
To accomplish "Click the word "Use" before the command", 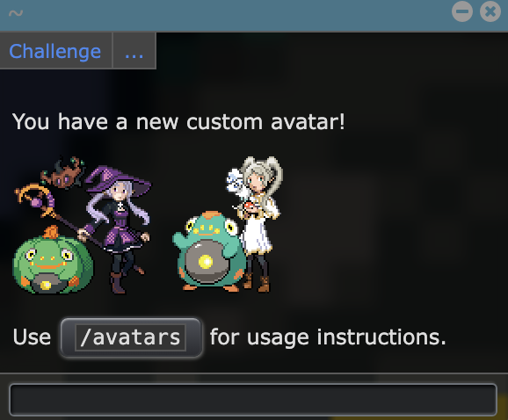I will pyautogui.click(x=32, y=337).
